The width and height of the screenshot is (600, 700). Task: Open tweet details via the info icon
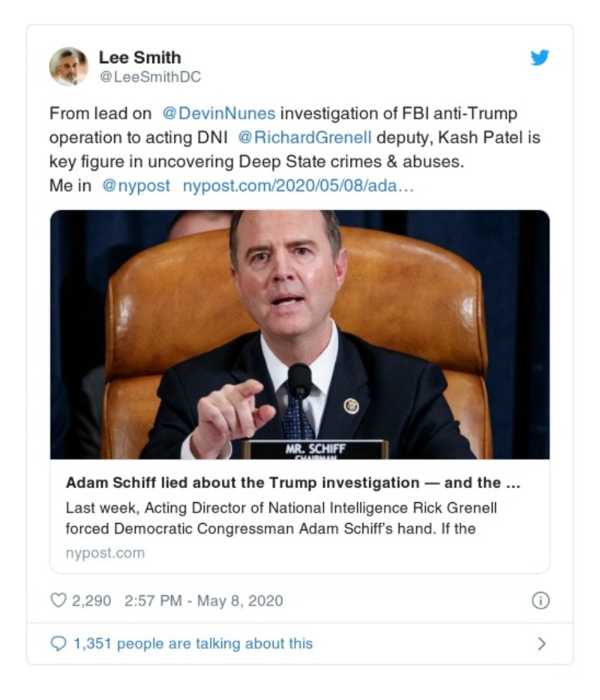pos(539,601)
